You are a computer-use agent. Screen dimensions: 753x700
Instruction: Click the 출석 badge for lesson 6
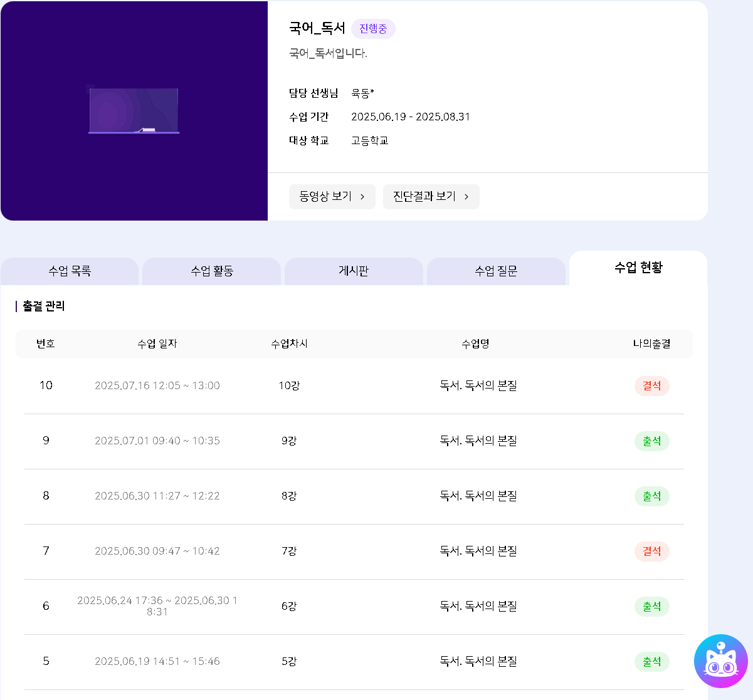651,607
